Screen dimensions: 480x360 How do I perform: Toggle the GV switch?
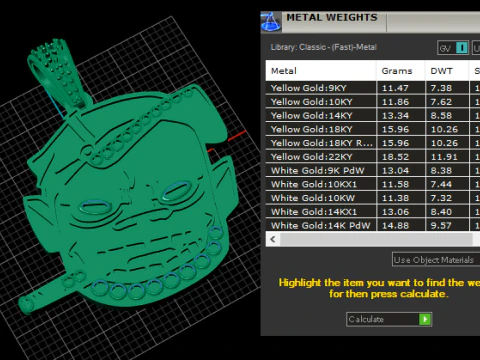(453, 48)
